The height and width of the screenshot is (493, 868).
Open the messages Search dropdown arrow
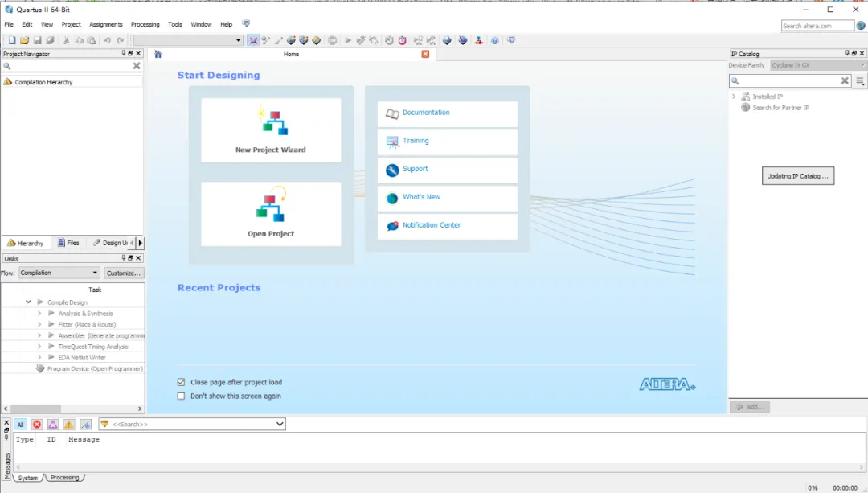click(x=280, y=425)
